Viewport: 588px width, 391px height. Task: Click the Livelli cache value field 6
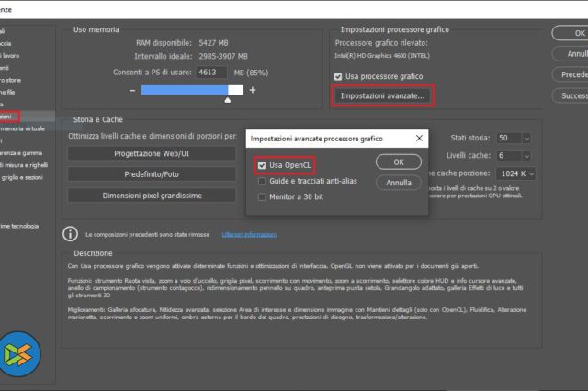pyautogui.click(x=509, y=156)
